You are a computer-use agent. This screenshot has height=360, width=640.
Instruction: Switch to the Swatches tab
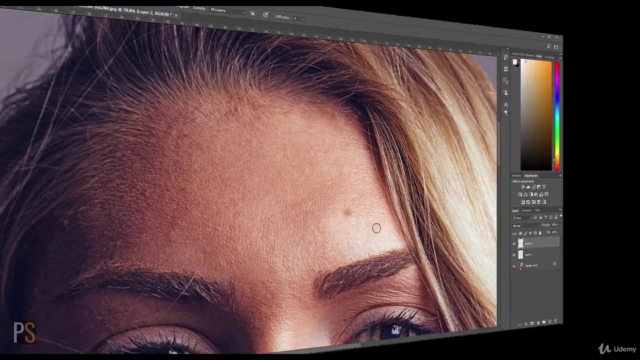(549, 57)
